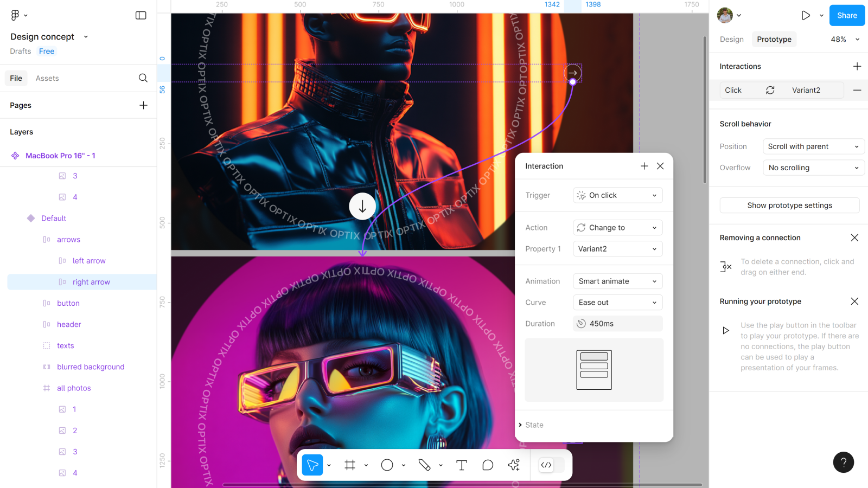
Task: Select the Ellipse shape tool
Action: tap(387, 465)
